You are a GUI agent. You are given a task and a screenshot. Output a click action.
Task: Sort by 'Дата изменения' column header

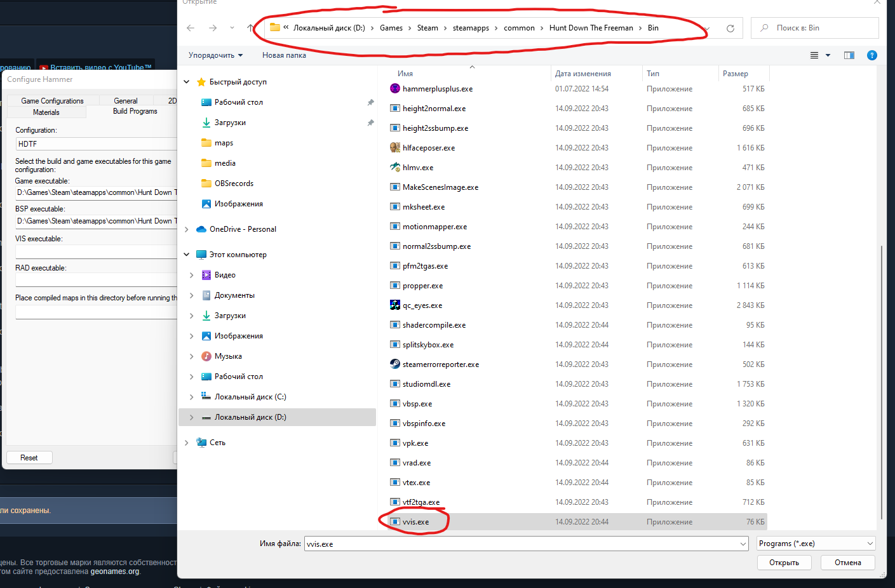coord(583,74)
